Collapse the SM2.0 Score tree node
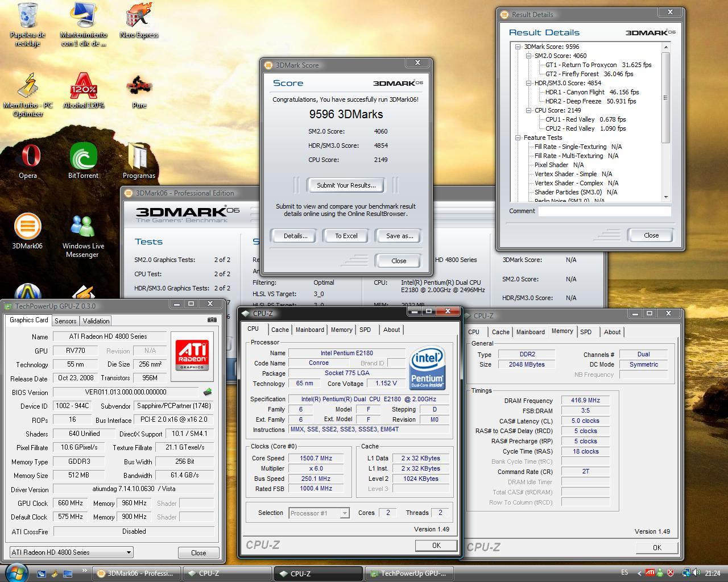The width and height of the screenshot is (728, 582). tap(528, 56)
